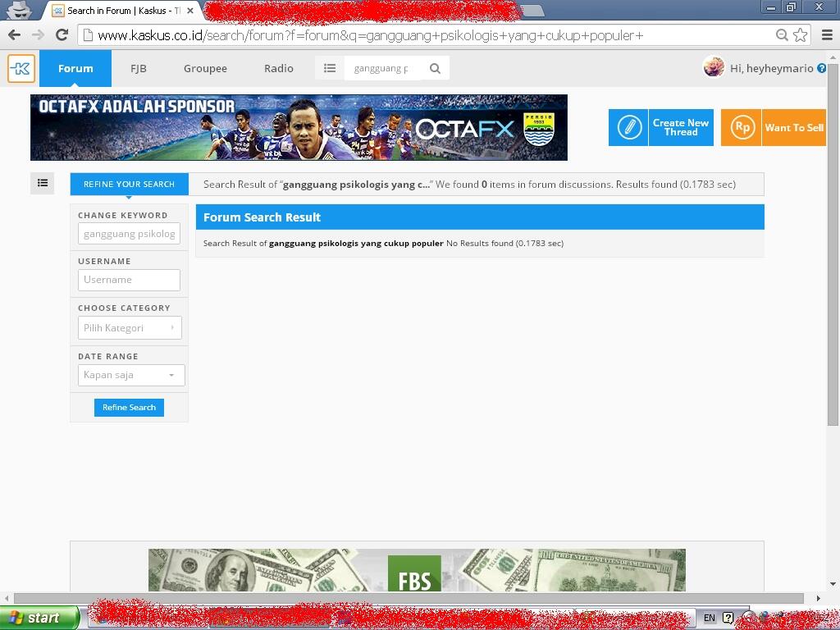Open the Hi, heyheymario user link
The image size is (840, 630).
click(x=771, y=69)
